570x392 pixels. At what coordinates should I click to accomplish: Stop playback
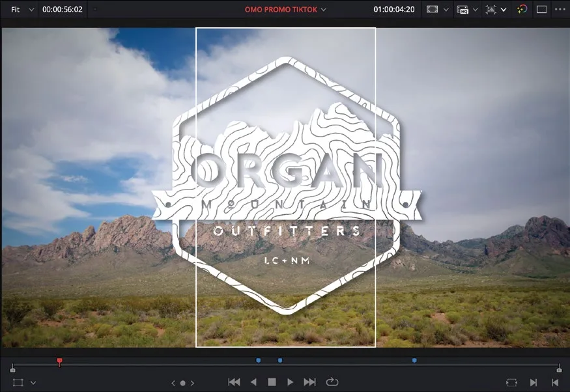click(x=272, y=382)
